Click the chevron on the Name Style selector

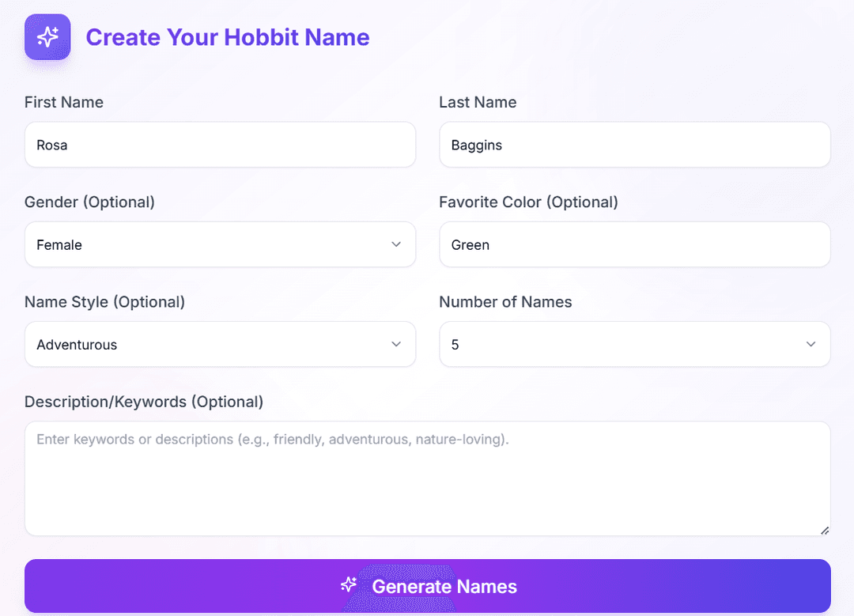tap(396, 344)
